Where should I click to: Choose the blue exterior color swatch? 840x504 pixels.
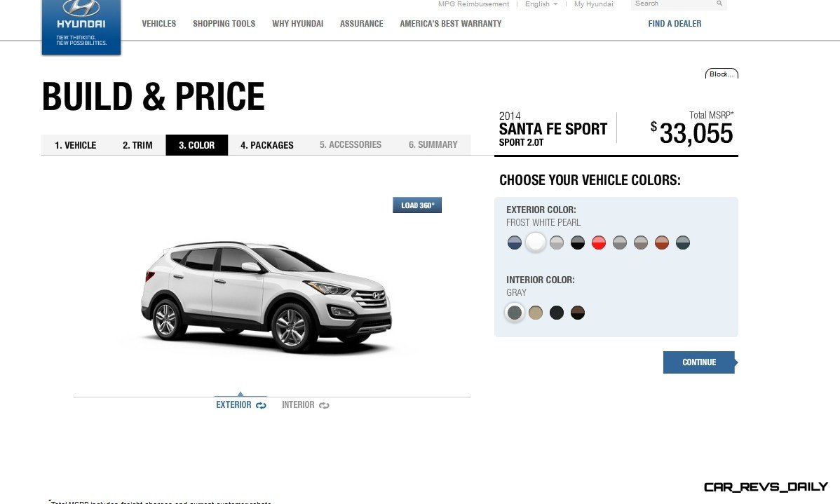(x=514, y=243)
